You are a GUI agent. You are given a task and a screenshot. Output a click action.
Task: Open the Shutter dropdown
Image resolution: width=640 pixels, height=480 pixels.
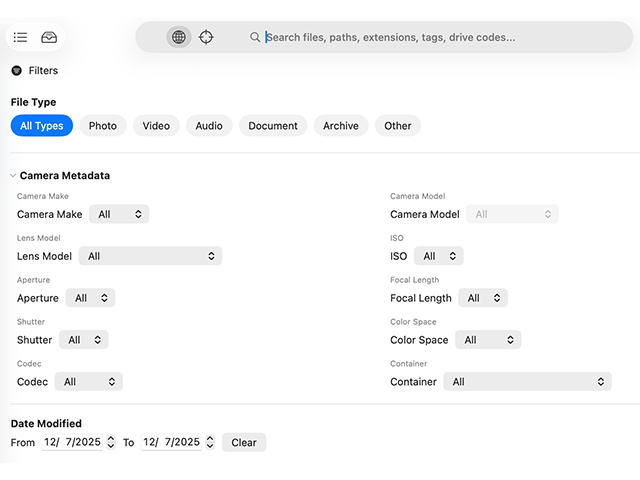click(84, 340)
